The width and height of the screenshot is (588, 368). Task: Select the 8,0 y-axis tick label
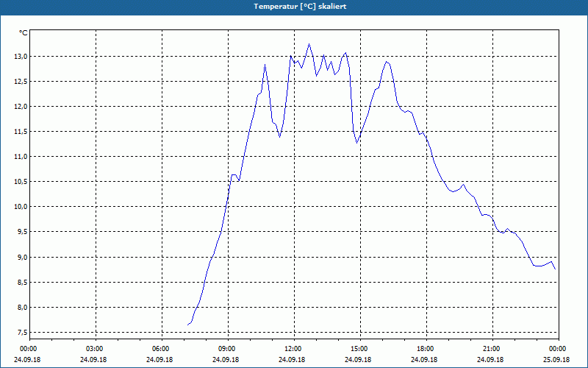[22, 307]
